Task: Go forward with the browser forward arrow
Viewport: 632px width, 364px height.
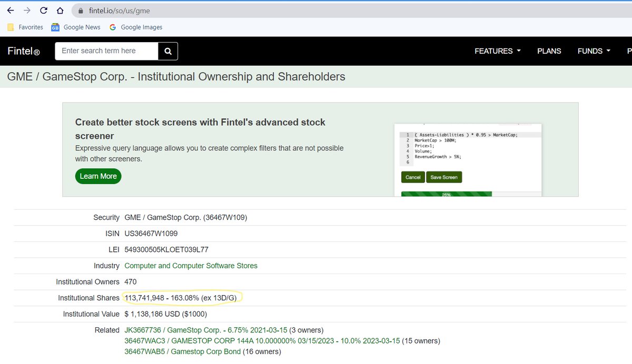Action: point(27,11)
